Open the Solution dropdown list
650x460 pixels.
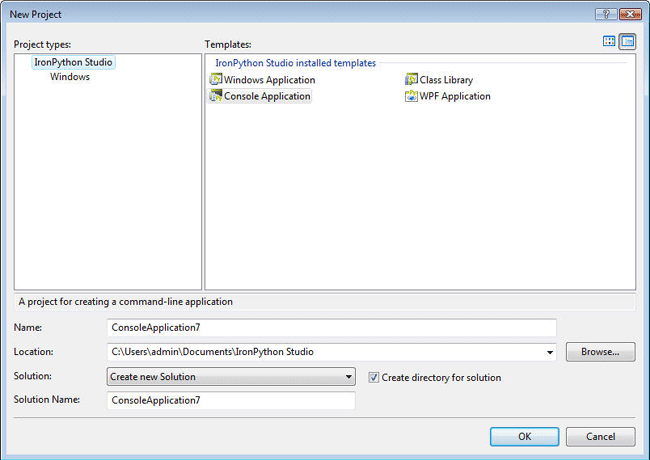pos(231,377)
